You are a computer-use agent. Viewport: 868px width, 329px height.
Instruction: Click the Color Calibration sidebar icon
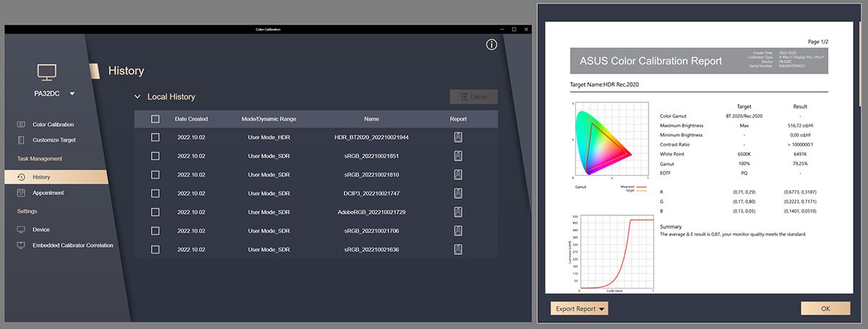coord(21,125)
